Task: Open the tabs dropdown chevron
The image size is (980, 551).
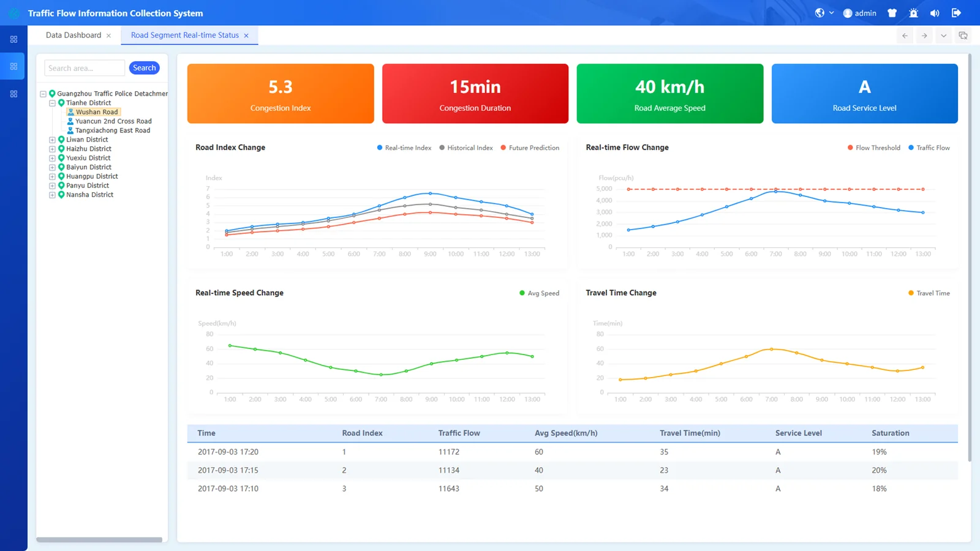Action: click(x=943, y=36)
